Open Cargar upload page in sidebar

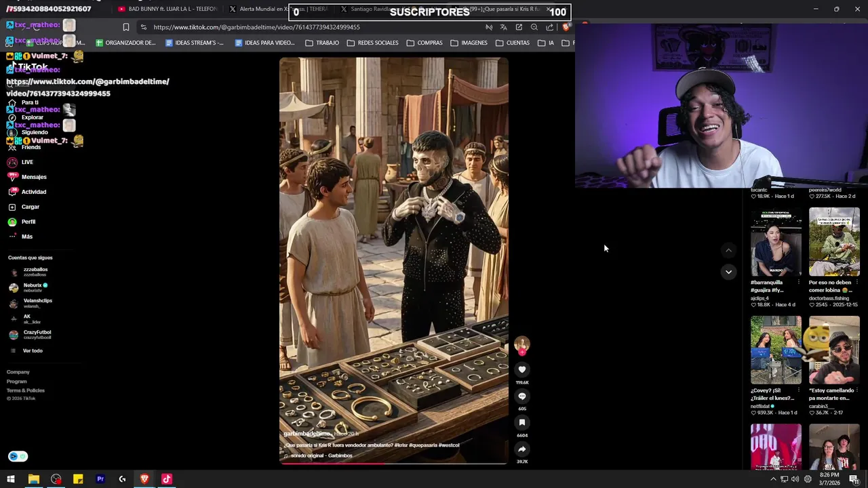(24, 207)
